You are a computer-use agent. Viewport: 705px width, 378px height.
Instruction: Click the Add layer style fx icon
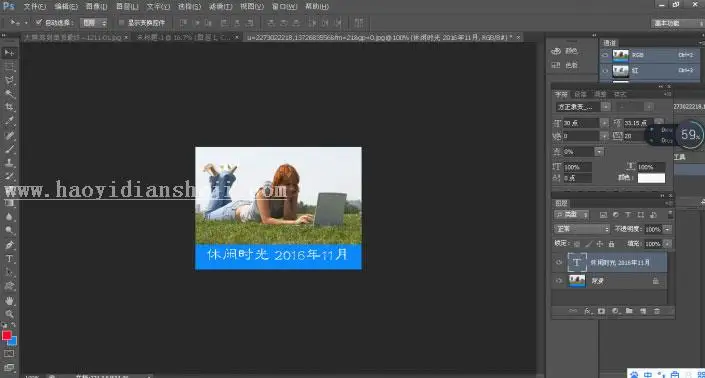[587, 311]
